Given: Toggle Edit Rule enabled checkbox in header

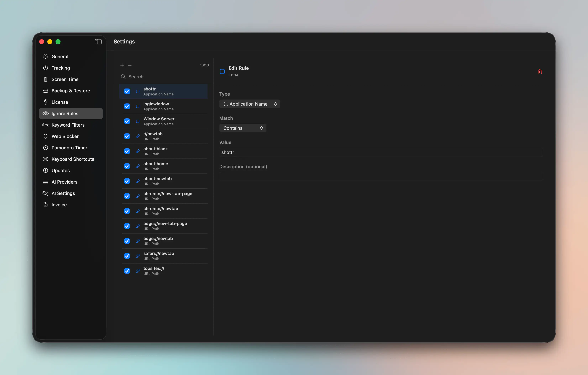Looking at the screenshot, I should click(222, 71).
